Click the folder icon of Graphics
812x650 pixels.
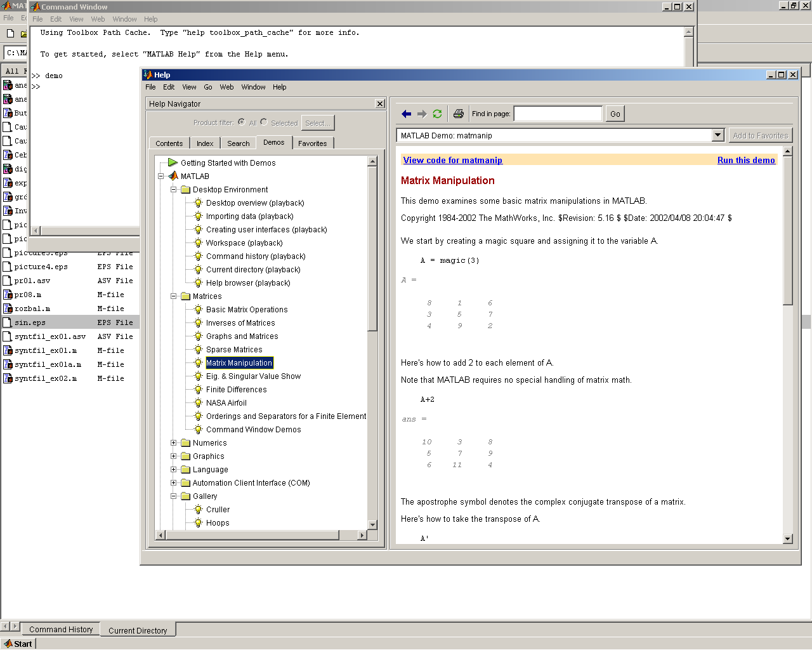(185, 456)
